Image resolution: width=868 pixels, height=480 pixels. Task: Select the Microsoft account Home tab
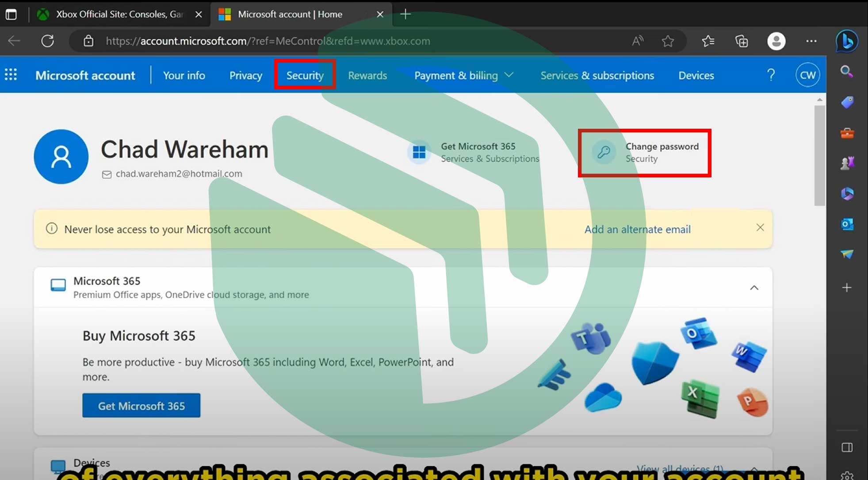pos(290,14)
